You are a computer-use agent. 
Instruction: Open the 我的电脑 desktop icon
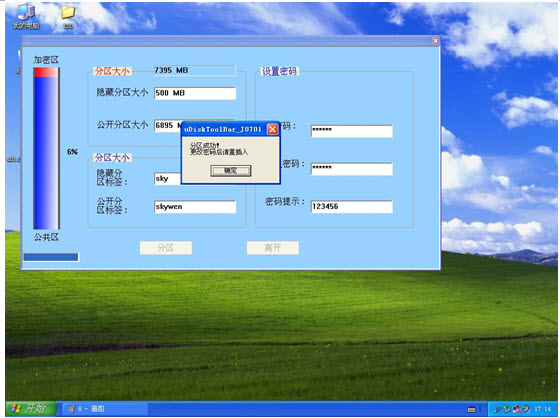coord(26,16)
